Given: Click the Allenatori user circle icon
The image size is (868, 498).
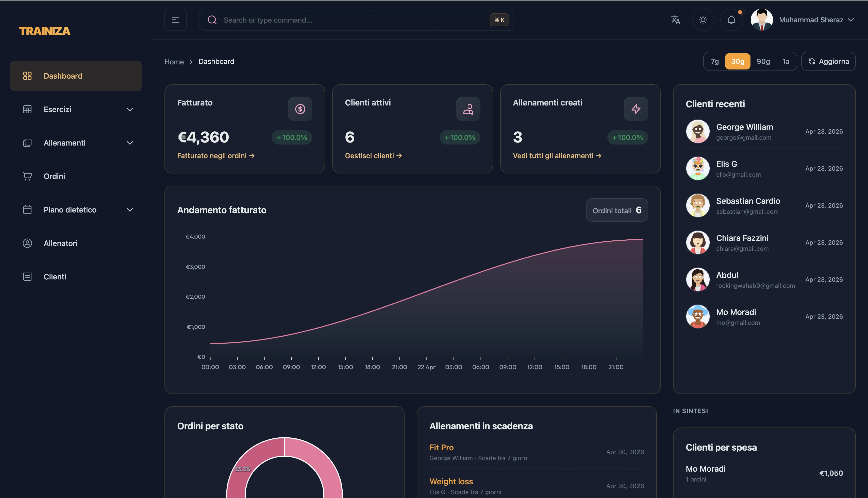Looking at the screenshot, I should point(27,243).
